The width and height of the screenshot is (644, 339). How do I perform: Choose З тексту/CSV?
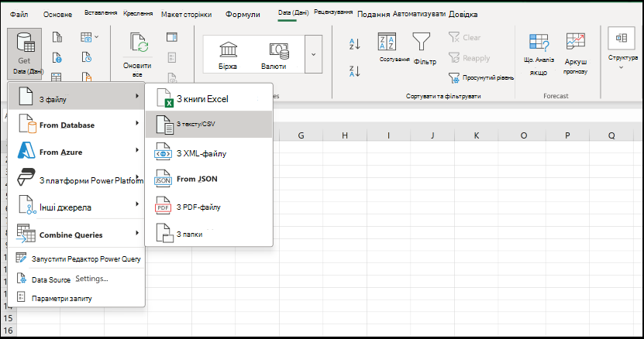coord(209,124)
